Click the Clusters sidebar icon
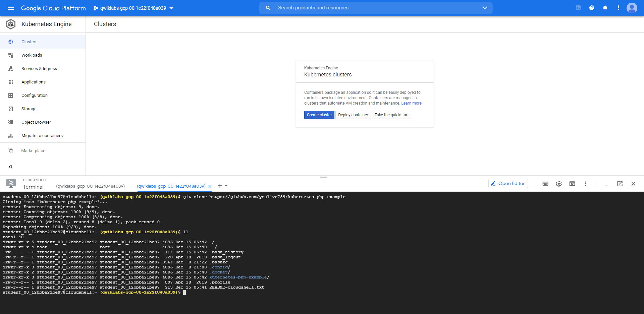 click(11, 42)
